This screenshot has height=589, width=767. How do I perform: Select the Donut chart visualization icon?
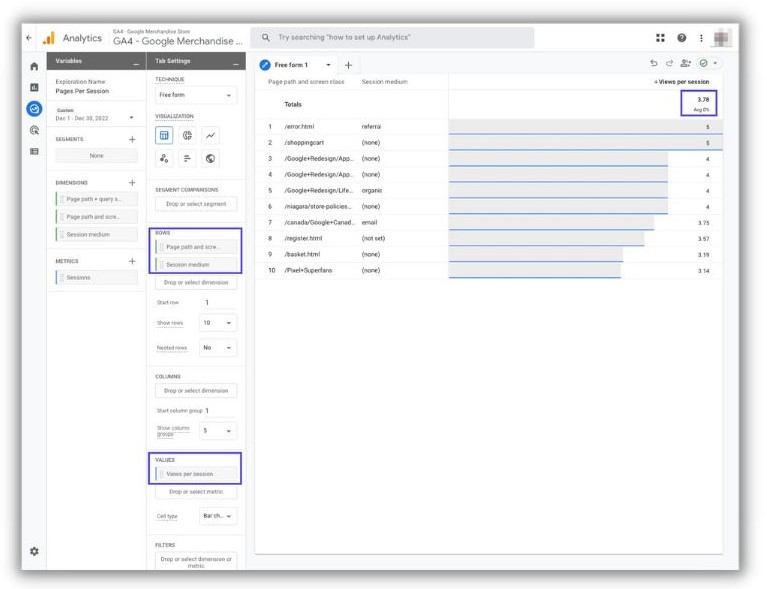pyautogui.click(x=187, y=136)
